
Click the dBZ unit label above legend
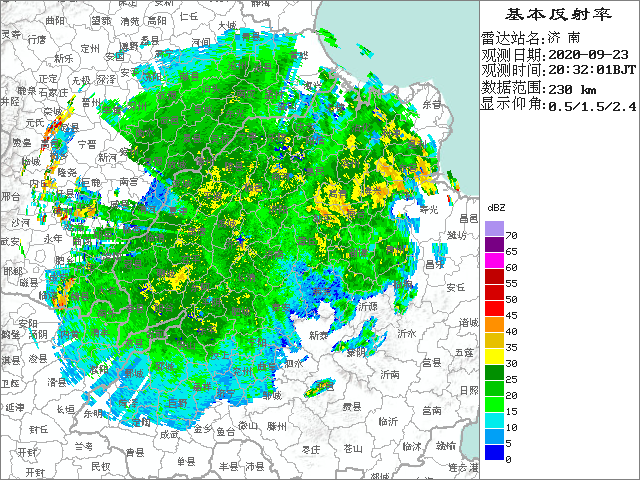pyautogui.click(x=495, y=207)
